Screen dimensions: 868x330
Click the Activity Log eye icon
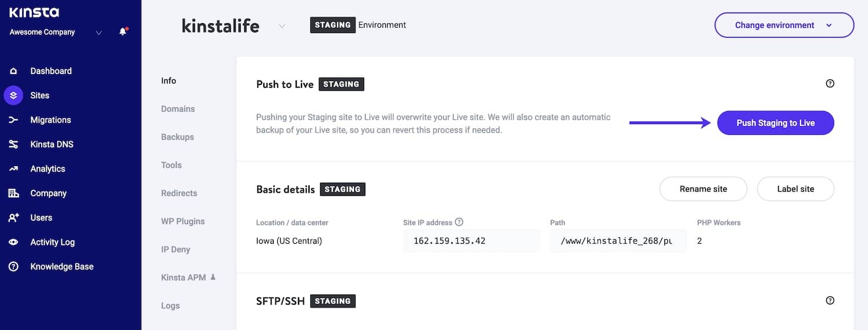13,243
